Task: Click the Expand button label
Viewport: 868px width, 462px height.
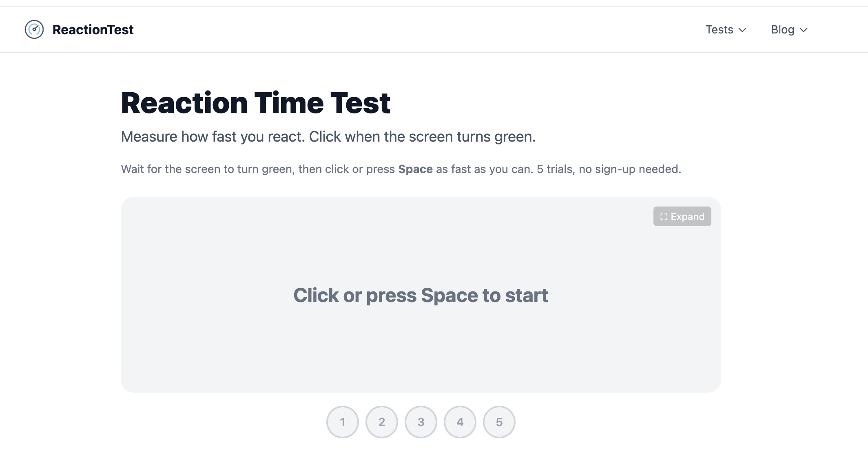Action: click(687, 217)
